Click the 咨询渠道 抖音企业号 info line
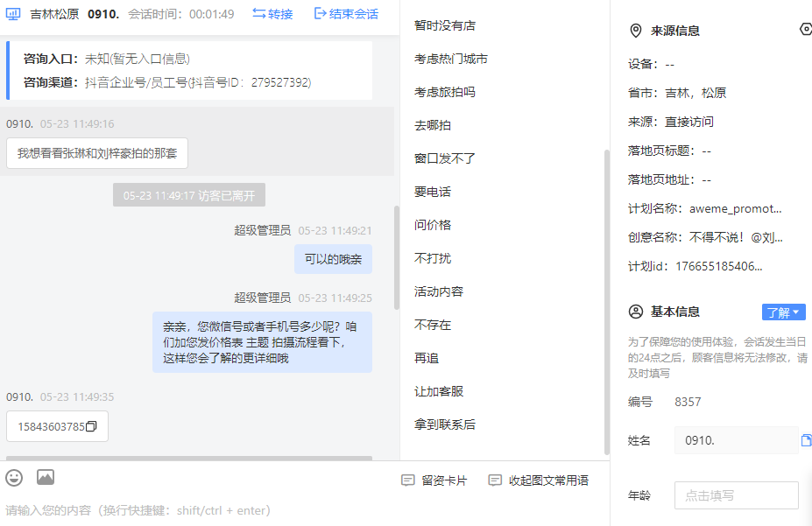The height and width of the screenshot is (526, 812). point(167,83)
